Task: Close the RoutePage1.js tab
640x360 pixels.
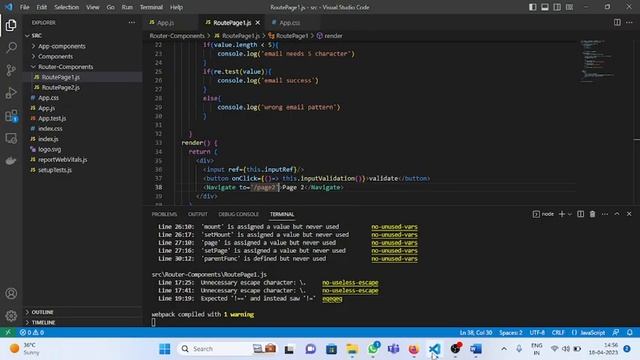Action: [258, 23]
